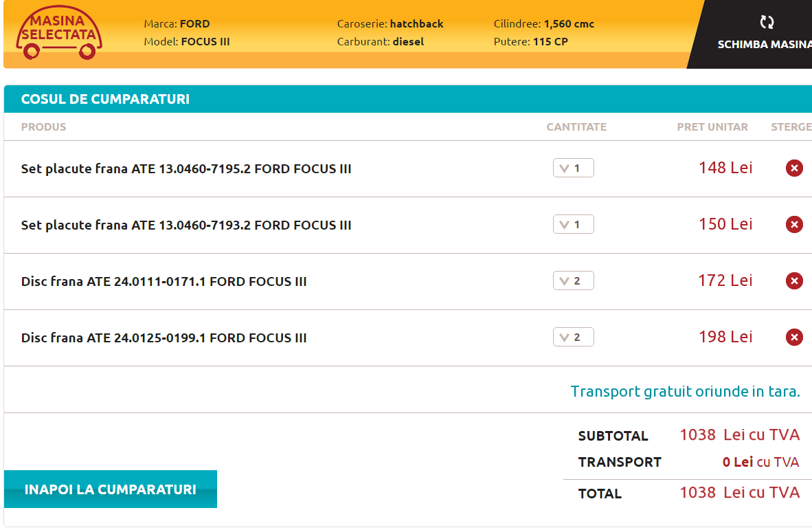Open product Set placute frana ATE 13.0460-7195.2

pos(186,169)
